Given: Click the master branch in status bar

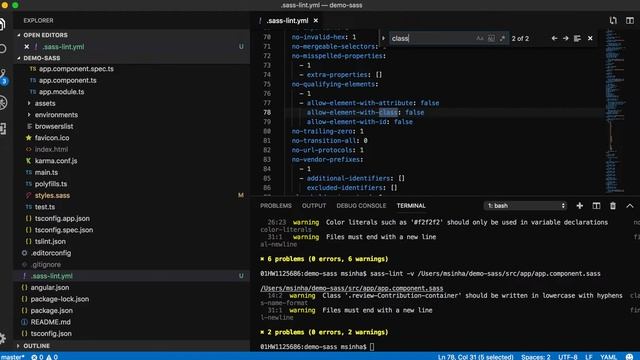Looking at the screenshot, I should pyautogui.click(x=12, y=357).
